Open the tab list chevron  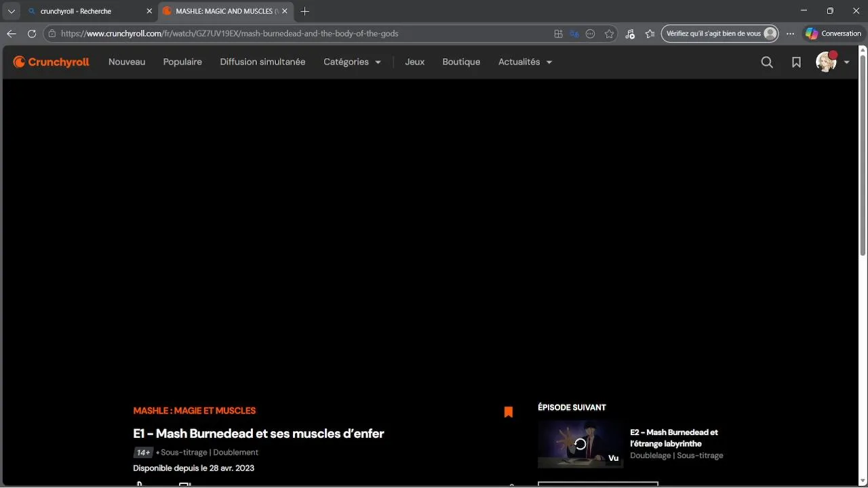(11, 11)
